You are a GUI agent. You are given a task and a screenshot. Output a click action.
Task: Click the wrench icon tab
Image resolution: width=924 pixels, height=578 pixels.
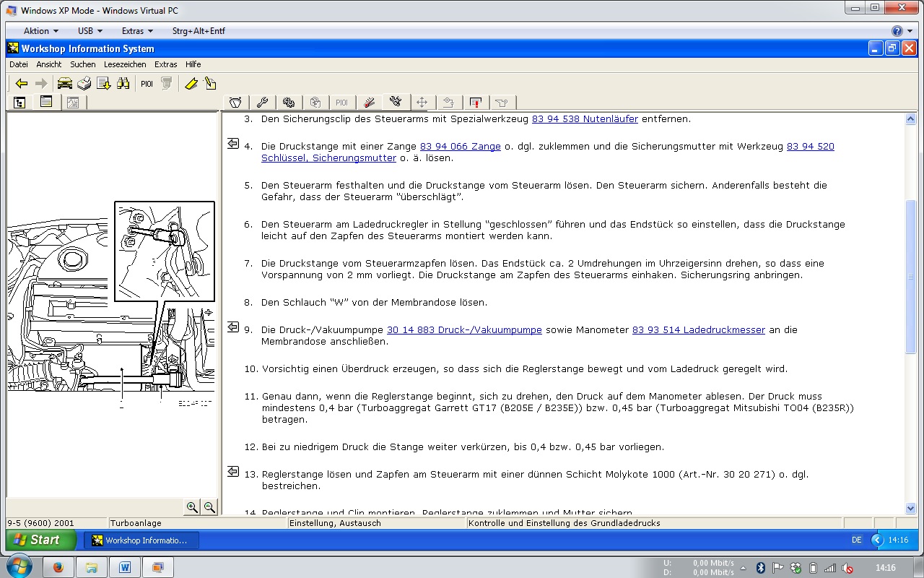[262, 103]
